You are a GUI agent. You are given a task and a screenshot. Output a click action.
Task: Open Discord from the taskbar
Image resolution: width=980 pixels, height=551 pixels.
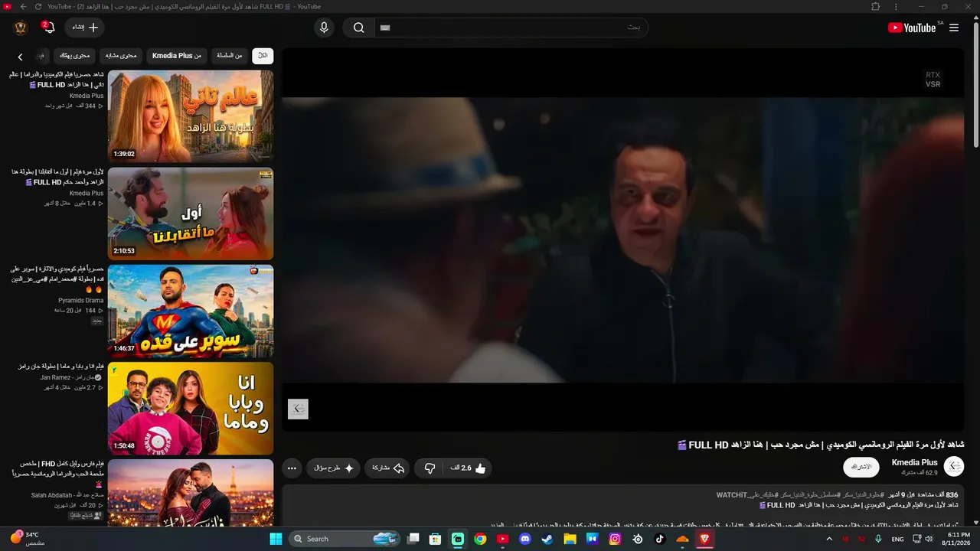tap(525, 539)
